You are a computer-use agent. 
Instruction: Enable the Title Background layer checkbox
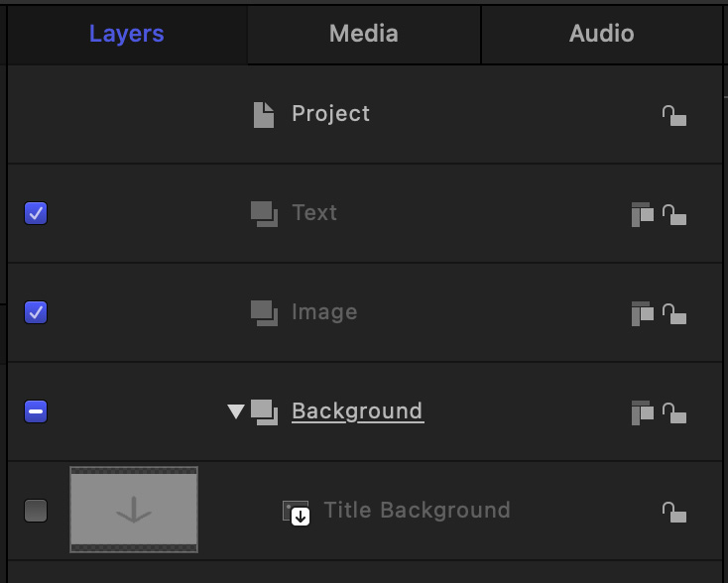point(36,511)
